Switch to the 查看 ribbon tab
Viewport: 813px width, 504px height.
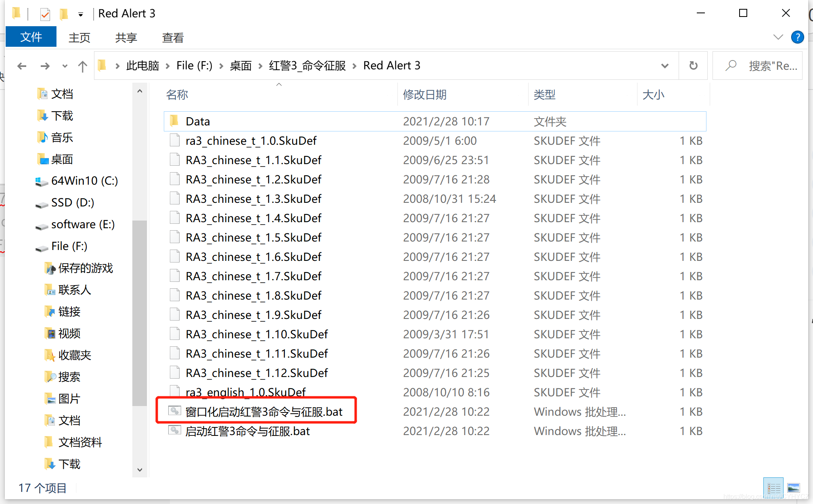pyautogui.click(x=173, y=37)
